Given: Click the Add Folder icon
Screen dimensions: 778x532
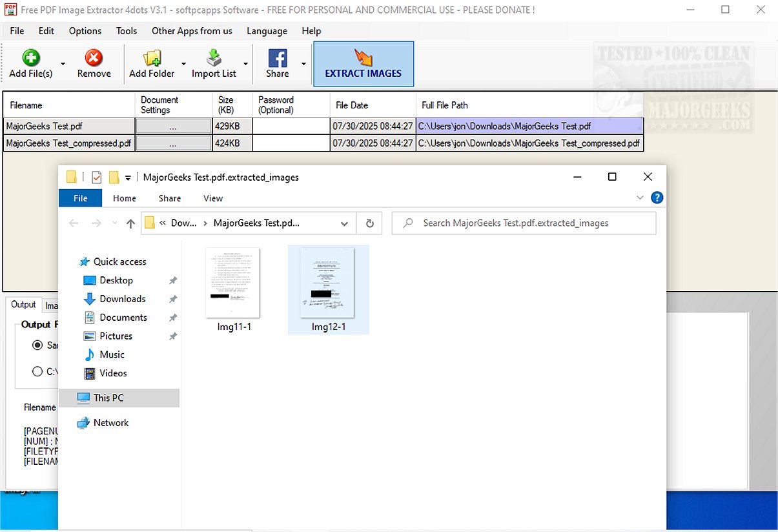Looking at the screenshot, I should click(x=152, y=58).
